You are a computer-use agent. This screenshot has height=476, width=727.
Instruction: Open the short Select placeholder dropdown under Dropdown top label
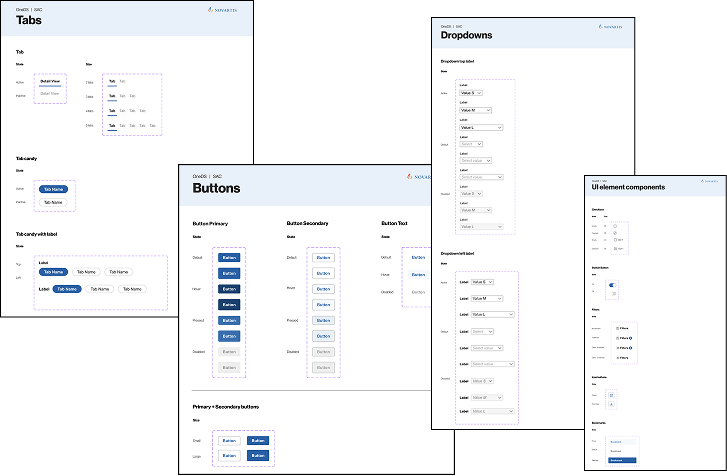click(471, 144)
